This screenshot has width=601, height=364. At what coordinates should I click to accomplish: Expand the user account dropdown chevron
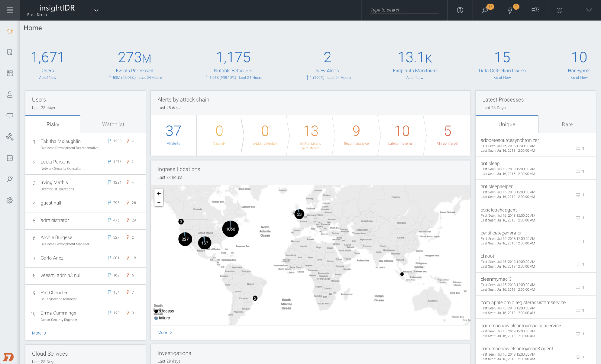589,10
